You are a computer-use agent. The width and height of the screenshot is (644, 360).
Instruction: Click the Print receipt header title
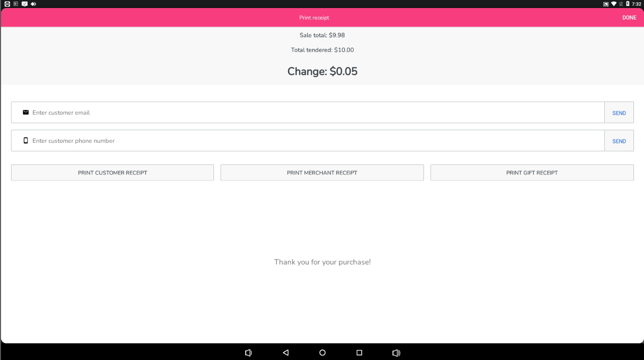coord(314,18)
